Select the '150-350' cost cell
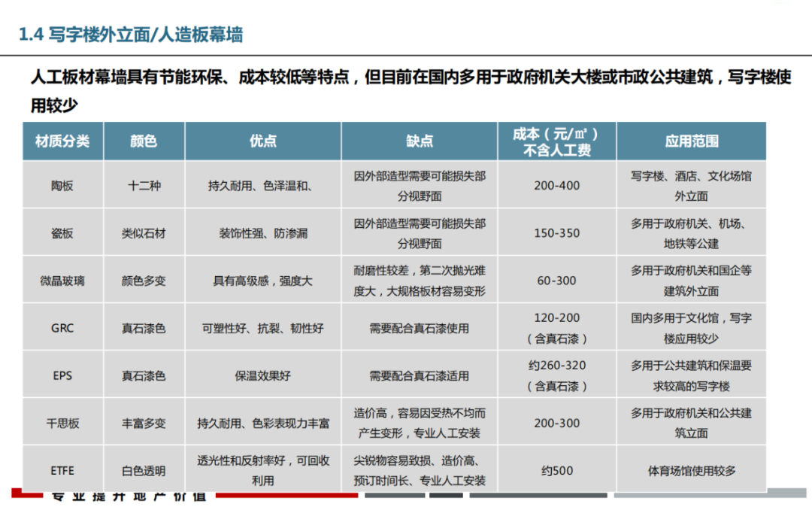Viewport: 812px width, 507px height. pos(556,232)
